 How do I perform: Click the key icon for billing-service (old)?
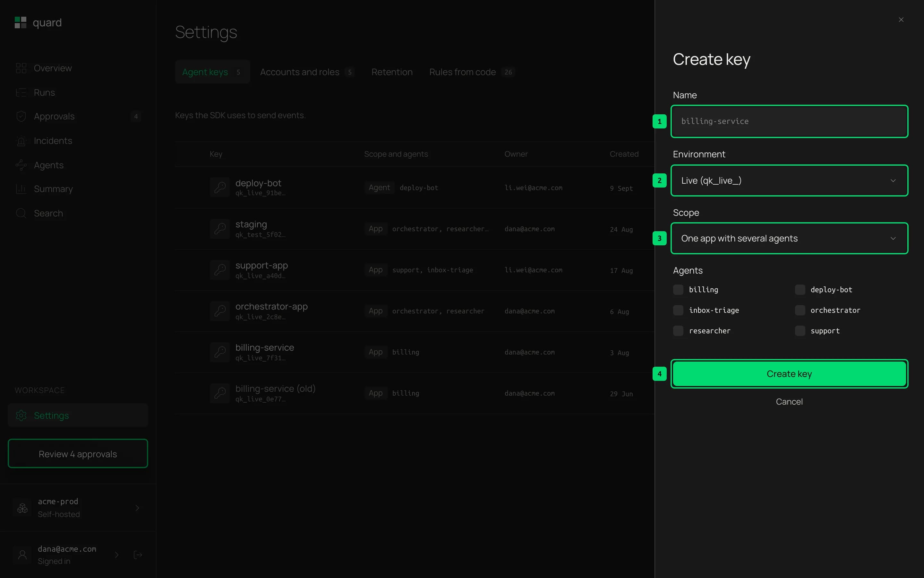220,393
